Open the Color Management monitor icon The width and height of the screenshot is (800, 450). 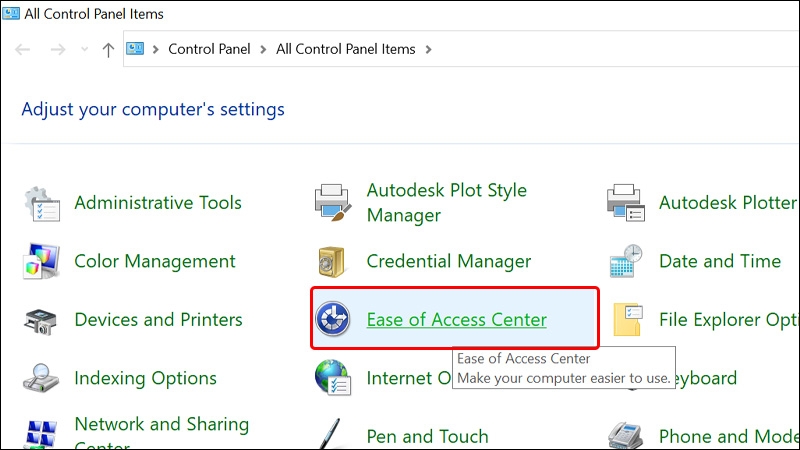click(41, 261)
